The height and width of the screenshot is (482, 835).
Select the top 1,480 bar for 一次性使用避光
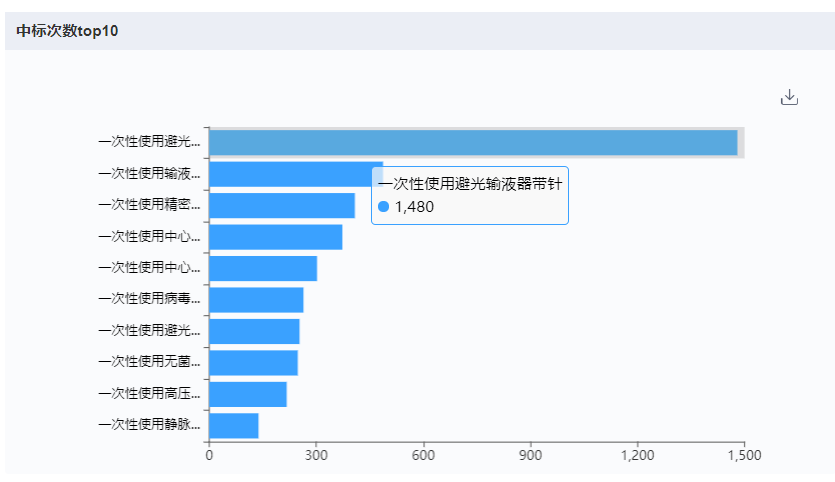point(473,143)
